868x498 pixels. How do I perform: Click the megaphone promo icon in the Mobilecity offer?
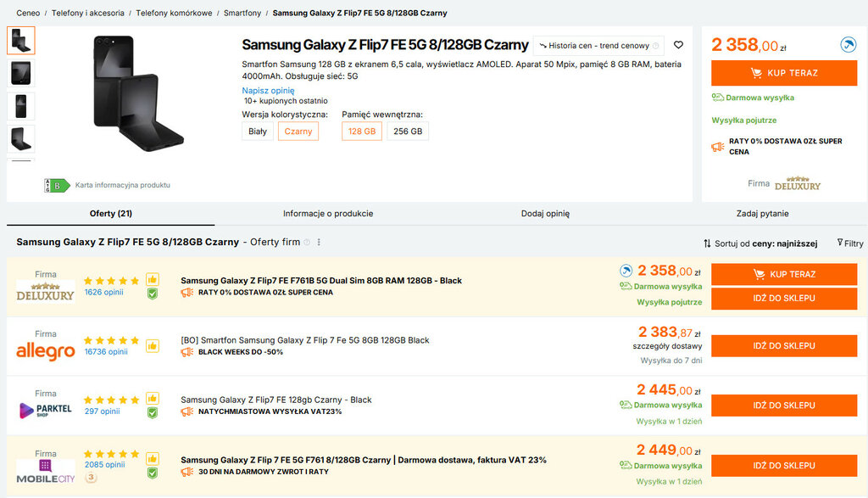pos(187,472)
